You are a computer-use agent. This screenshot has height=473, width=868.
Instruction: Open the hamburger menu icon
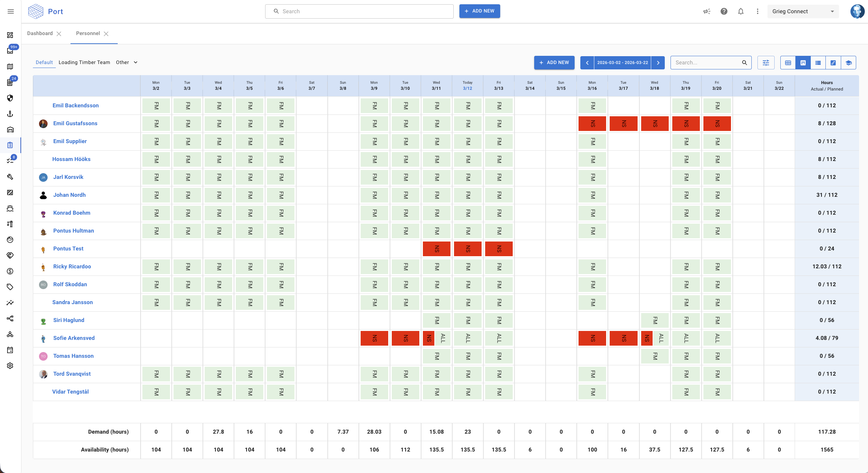[11, 11]
